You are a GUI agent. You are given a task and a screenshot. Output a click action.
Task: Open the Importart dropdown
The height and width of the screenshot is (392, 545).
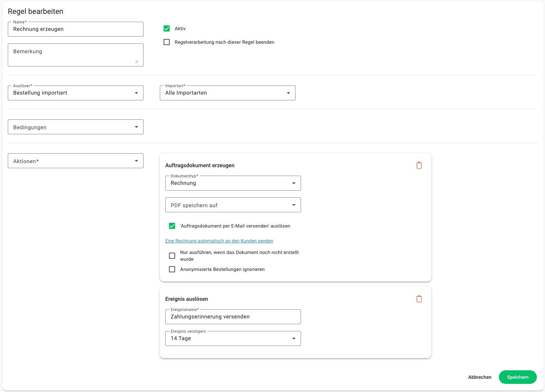tap(228, 93)
